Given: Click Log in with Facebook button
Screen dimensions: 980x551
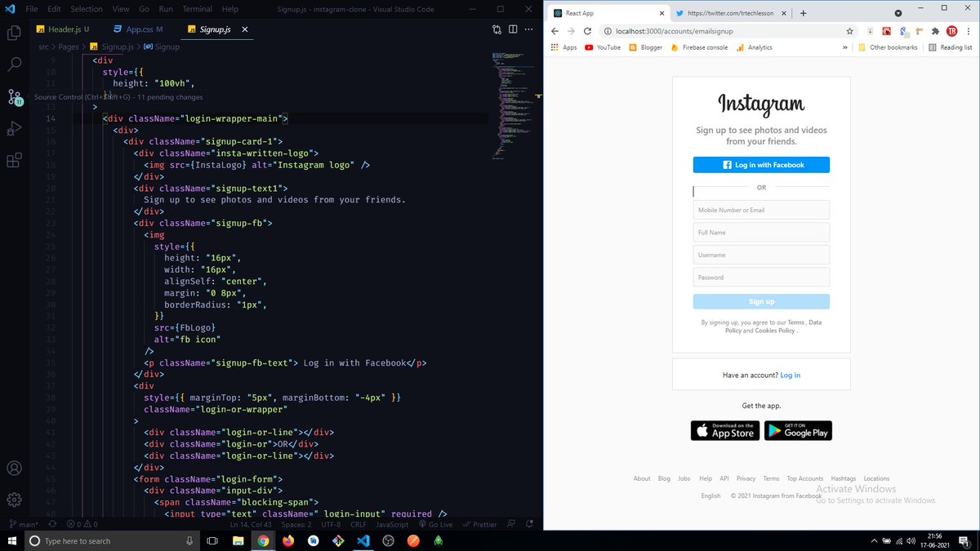Looking at the screenshot, I should coord(761,165).
